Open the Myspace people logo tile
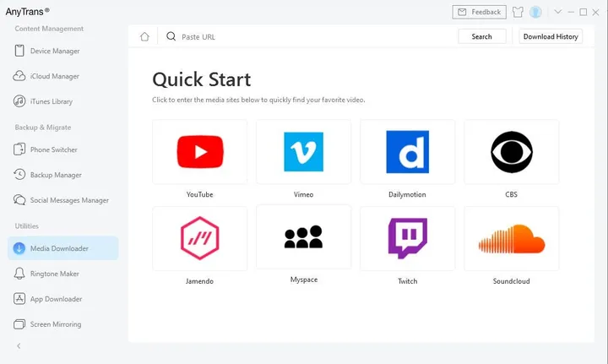Screen dimensions: 608x364 (x=304, y=236)
